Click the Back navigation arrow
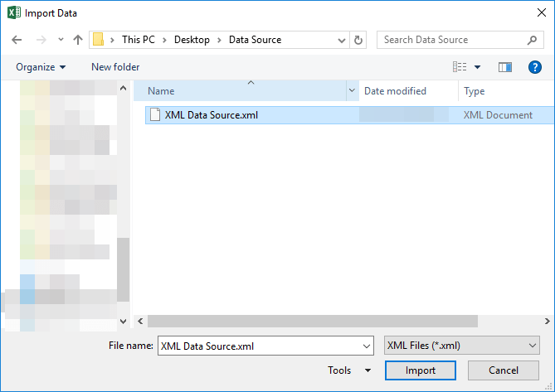This screenshot has height=392, width=555. [x=17, y=40]
